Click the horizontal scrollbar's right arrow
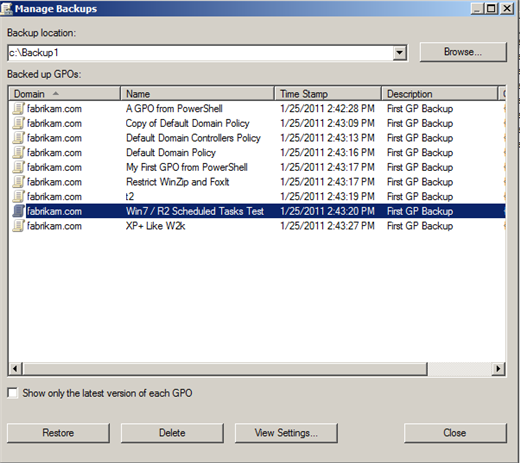This screenshot has width=520, height=463. (x=498, y=369)
